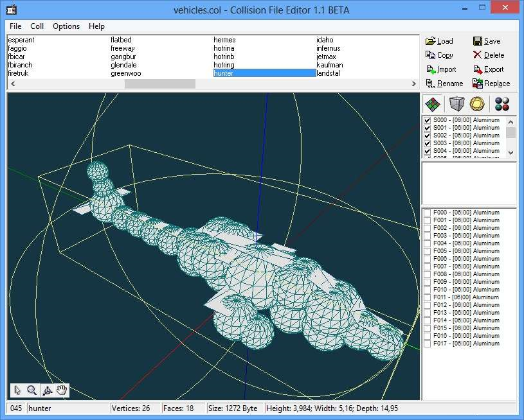Select hotring in the model list
524x420 pixels.
tap(224, 65)
